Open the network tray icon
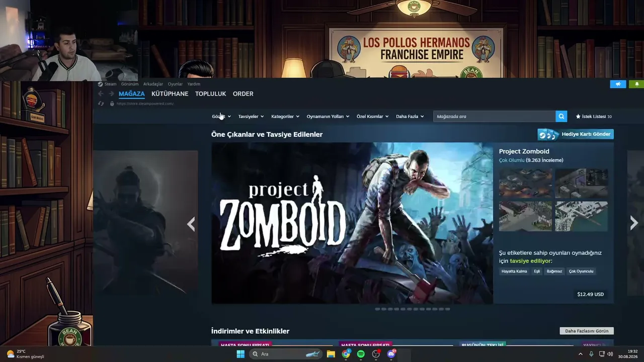This screenshot has width=644, height=362. pyautogui.click(x=601, y=354)
